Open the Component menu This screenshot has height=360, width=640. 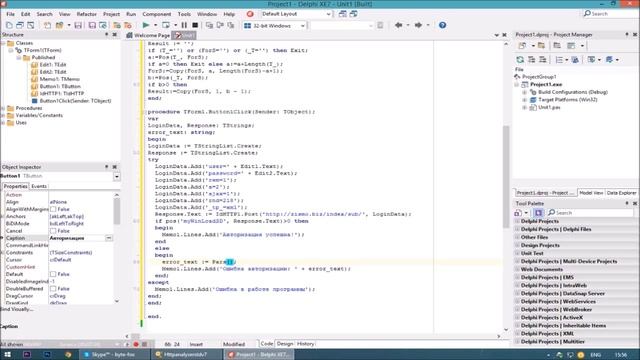pyautogui.click(x=157, y=14)
